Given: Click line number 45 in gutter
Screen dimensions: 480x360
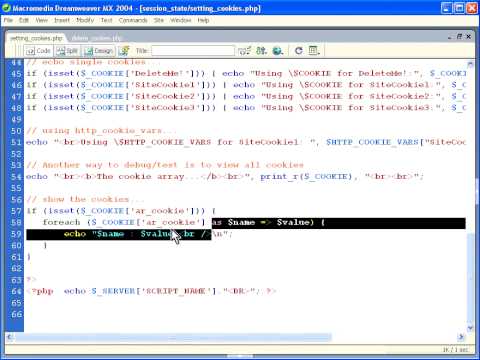Looking at the screenshot, I should pyautogui.click(x=16, y=73).
